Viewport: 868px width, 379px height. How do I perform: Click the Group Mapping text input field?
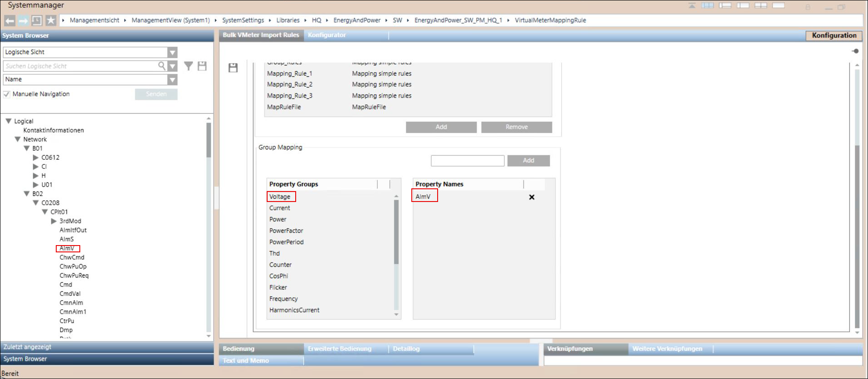467,161
